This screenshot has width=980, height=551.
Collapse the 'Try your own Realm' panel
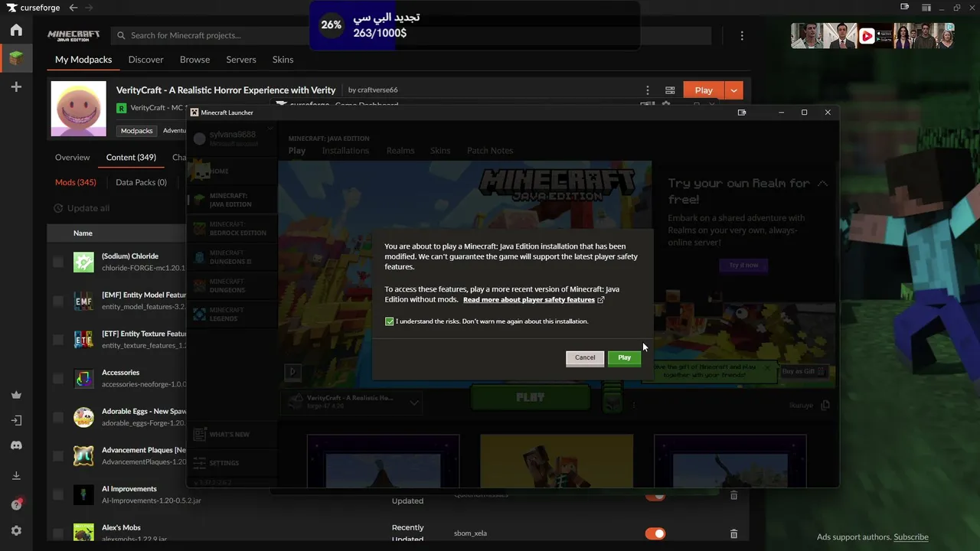point(822,184)
